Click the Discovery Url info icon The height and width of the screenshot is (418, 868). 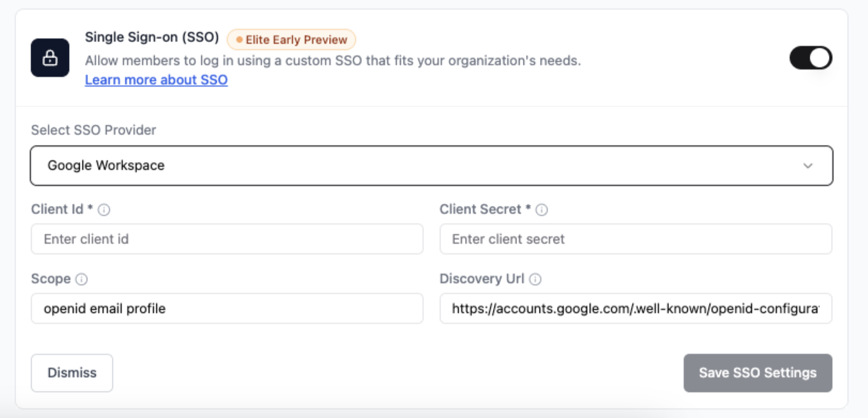point(536,279)
